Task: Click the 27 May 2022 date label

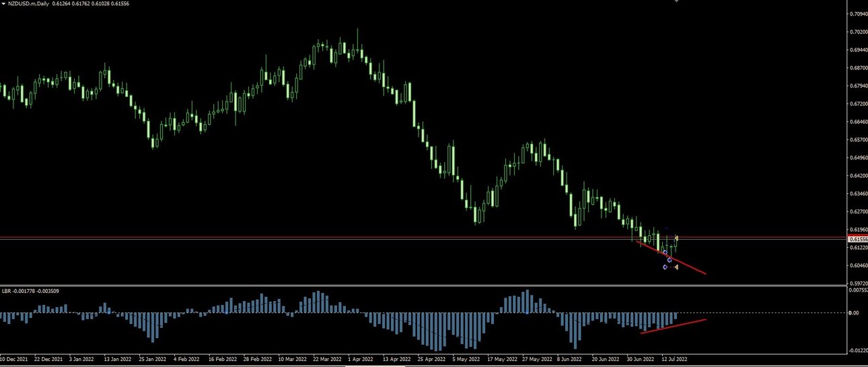Action: click(x=538, y=360)
